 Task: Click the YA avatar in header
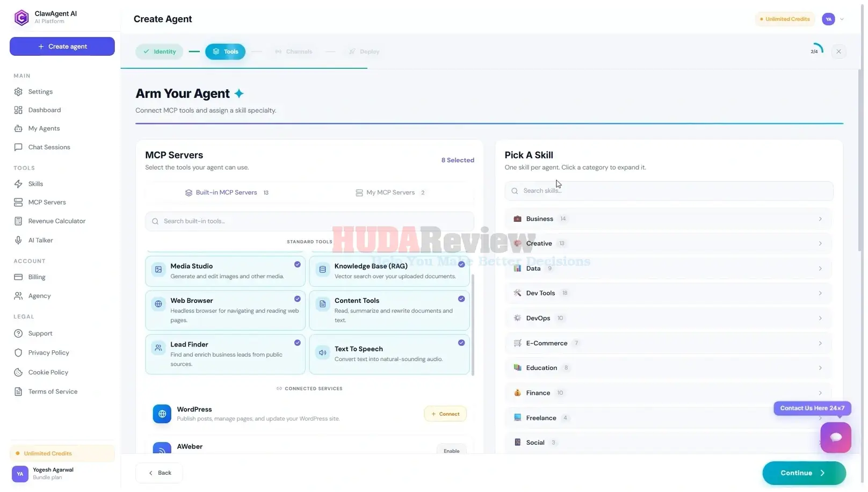tap(829, 19)
